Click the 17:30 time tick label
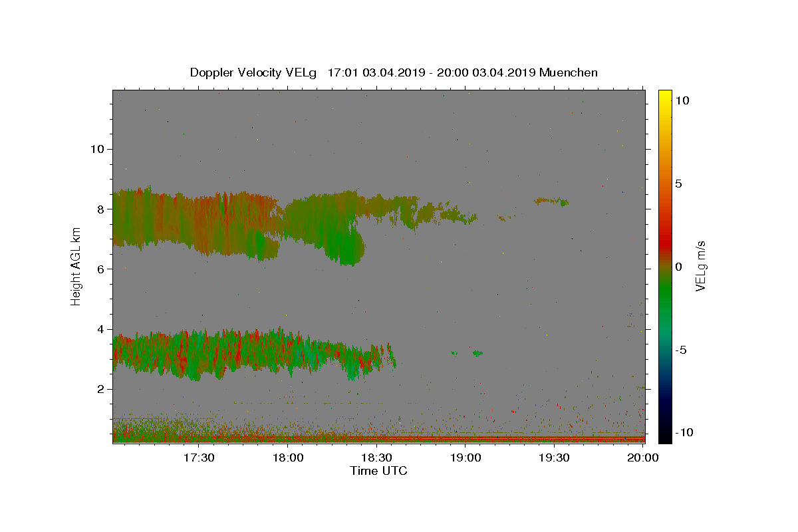The image size is (798, 532). click(198, 458)
